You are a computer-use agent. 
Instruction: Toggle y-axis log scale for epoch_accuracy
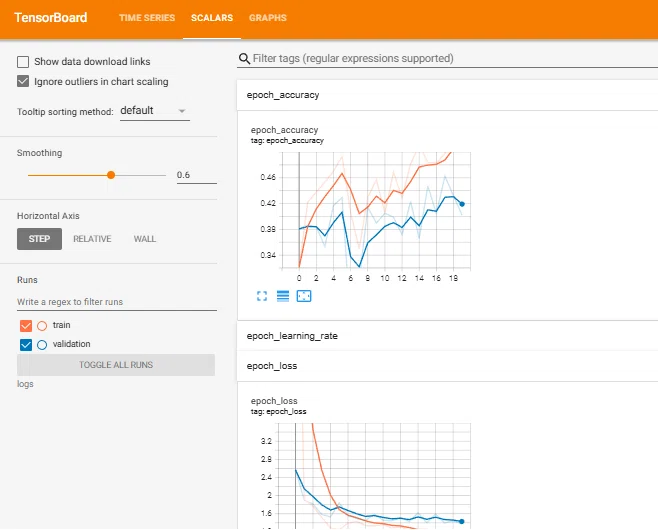pos(283,296)
